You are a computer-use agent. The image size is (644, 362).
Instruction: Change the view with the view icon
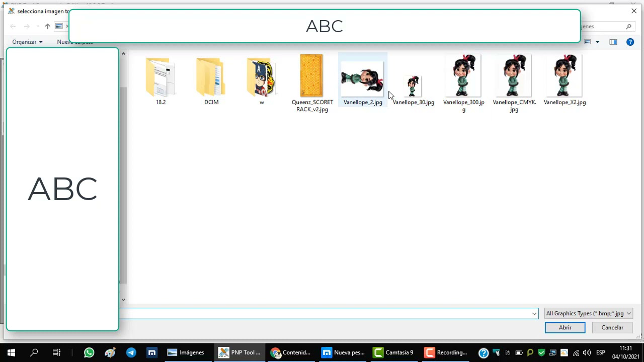(587, 42)
